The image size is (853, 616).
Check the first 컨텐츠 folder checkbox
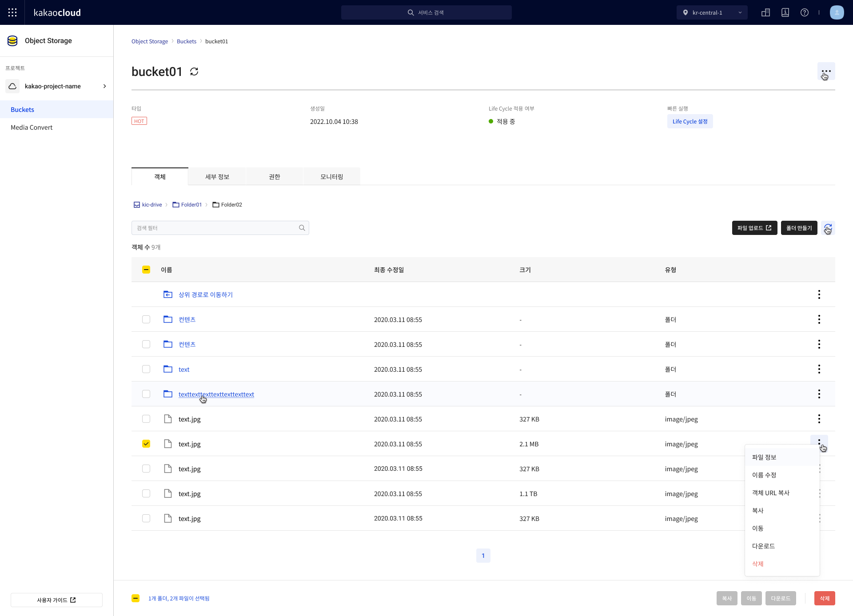(146, 319)
